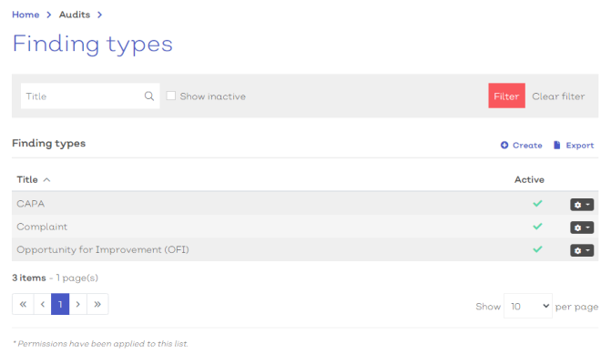The image size is (611, 364).
Task: Open Audits breadcrumb link
Action: click(x=75, y=15)
